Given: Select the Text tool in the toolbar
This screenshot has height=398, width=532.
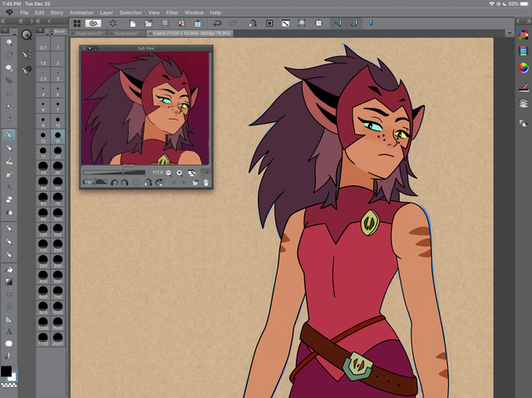Looking at the screenshot, I should 9,332.
